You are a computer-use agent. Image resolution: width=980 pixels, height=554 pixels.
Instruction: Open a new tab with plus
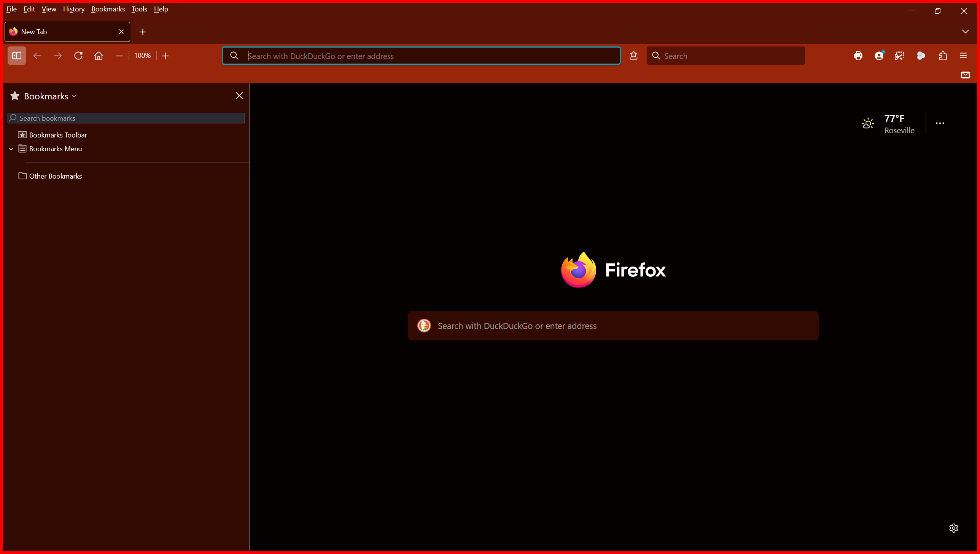[x=143, y=32]
